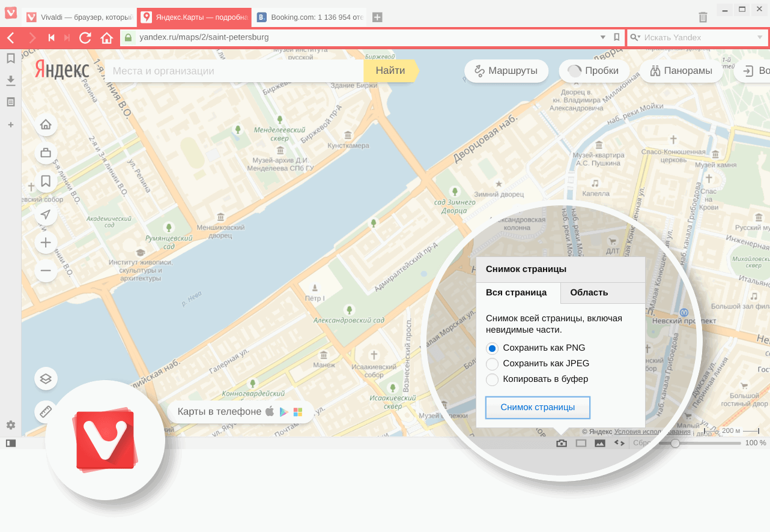770x532 pixels.
Task: Go back using the Back arrow
Action: 11,38
